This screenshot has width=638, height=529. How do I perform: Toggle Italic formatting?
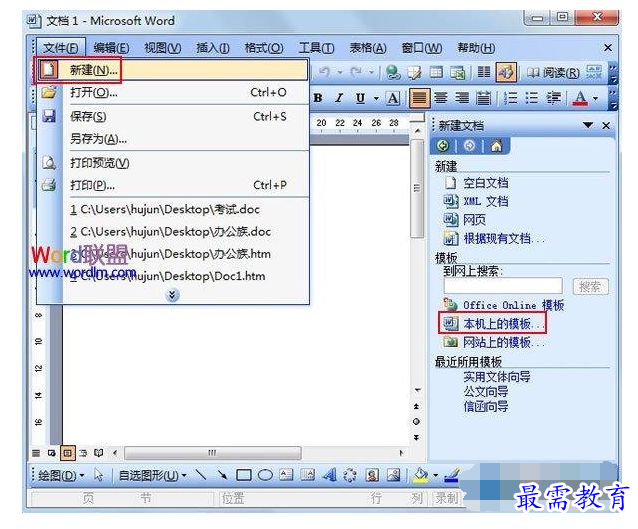[339, 98]
